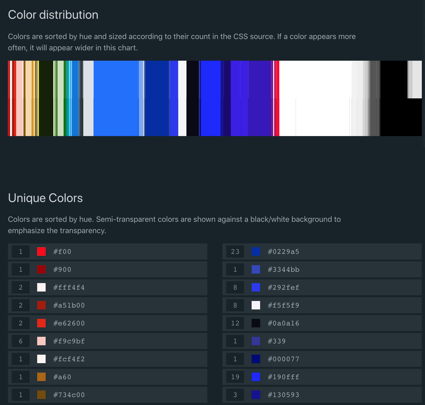425x405 pixels.
Task: Click the brown #734c00 swatch
Action: click(x=41, y=395)
